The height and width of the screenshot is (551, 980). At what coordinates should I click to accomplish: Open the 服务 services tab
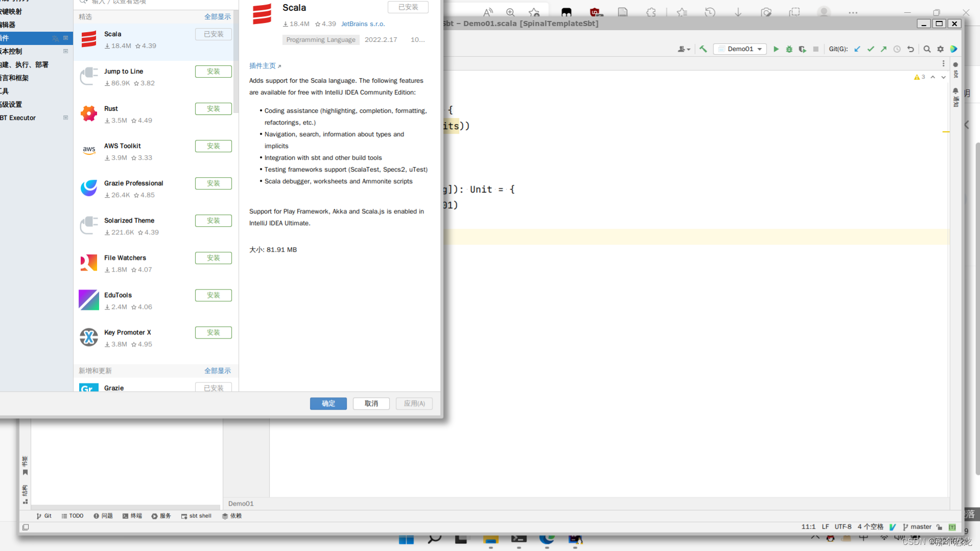pyautogui.click(x=161, y=516)
